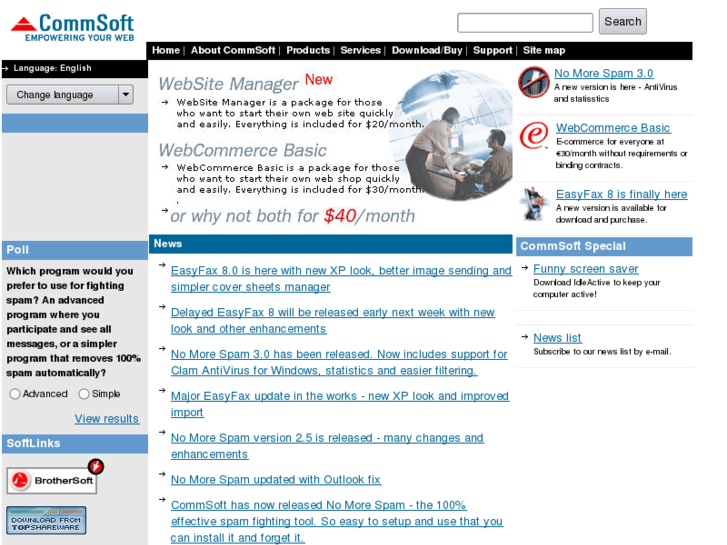
Task: Open the About CommSoft menu item
Action: [x=233, y=50]
